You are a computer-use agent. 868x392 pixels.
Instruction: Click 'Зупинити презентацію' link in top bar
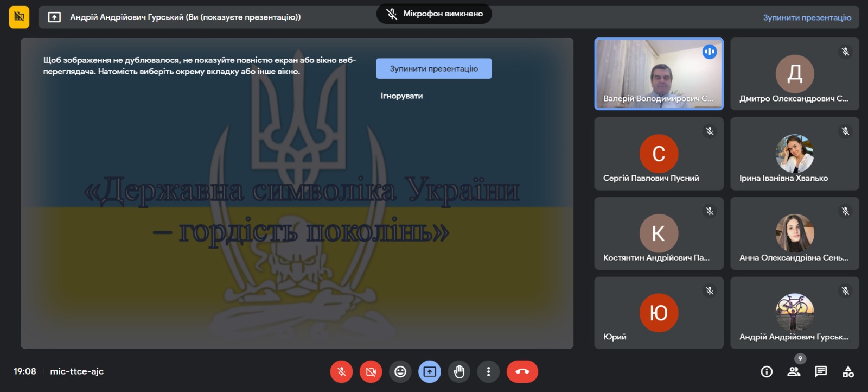pyautogui.click(x=807, y=17)
